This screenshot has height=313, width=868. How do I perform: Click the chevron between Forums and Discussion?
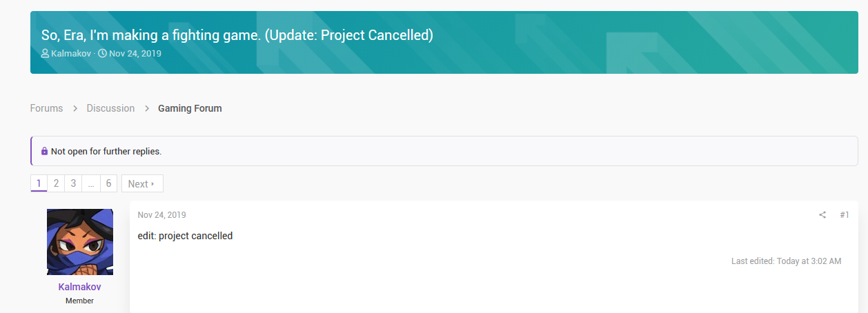coord(75,108)
